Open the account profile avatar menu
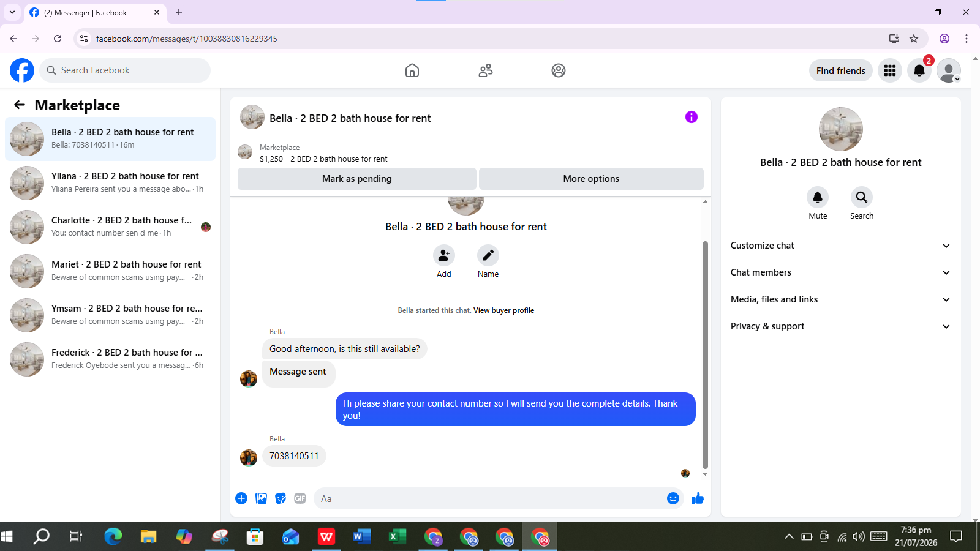The height and width of the screenshot is (551, 980). 949,70
